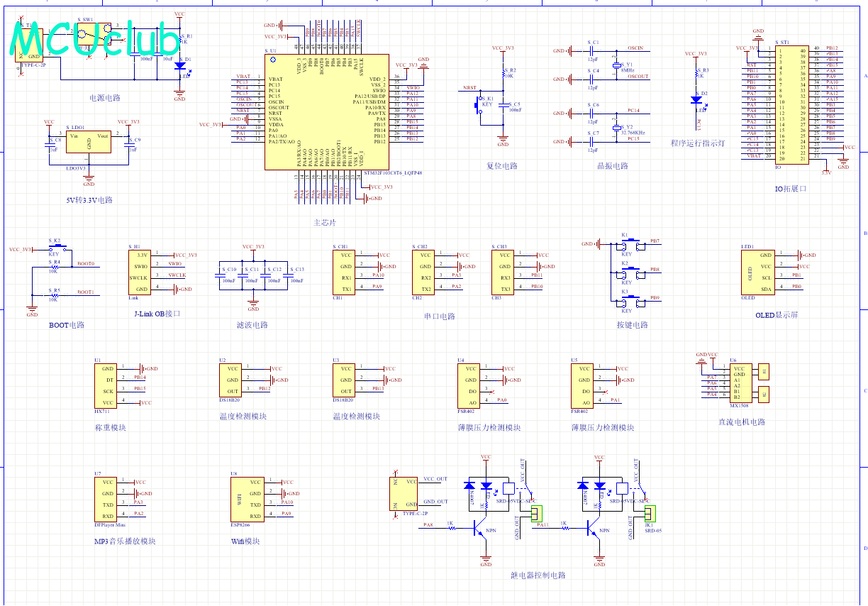
Task: Click the S_K2 BOOT key switch
Action: 57,248
